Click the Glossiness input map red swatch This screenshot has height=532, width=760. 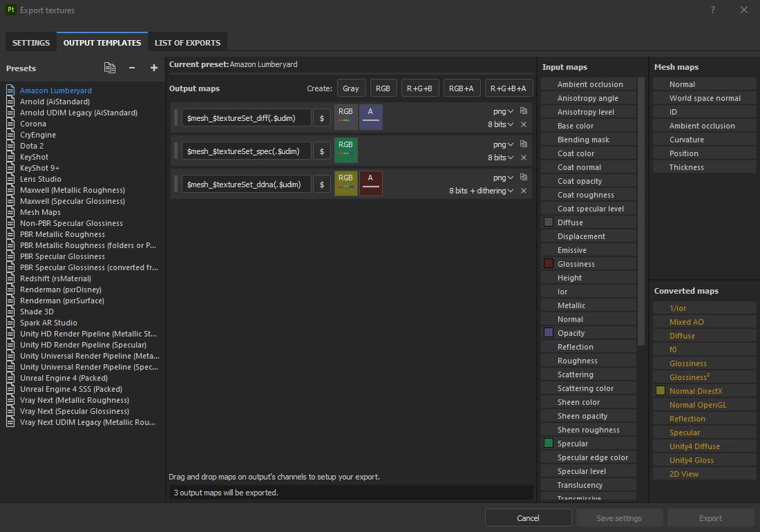549,263
